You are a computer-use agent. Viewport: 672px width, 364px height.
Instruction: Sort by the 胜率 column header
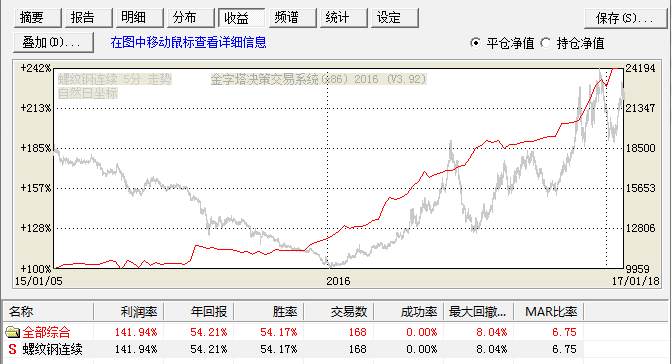pyautogui.click(x=269, y=312)
